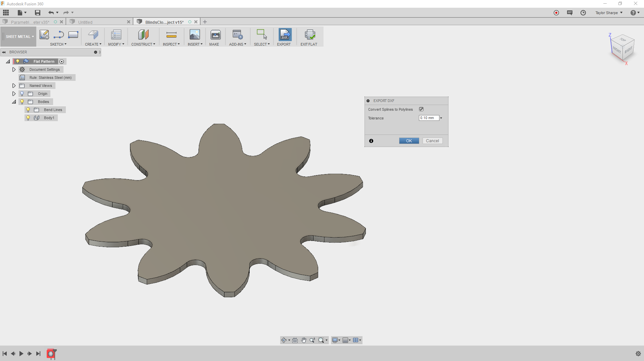Hide Body1 using its lightbulb
The image size is (644, 361).
click(x=28, y=118)
